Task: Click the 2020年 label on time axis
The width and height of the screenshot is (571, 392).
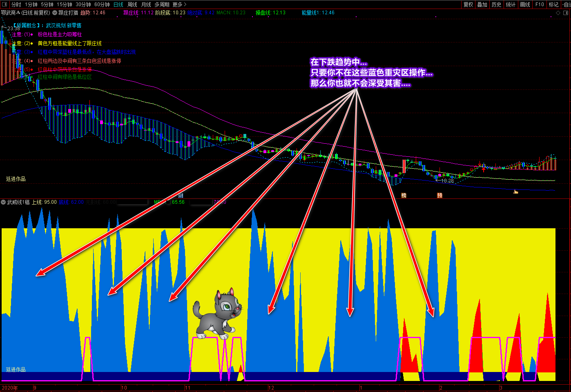Action: coord(10,388)
